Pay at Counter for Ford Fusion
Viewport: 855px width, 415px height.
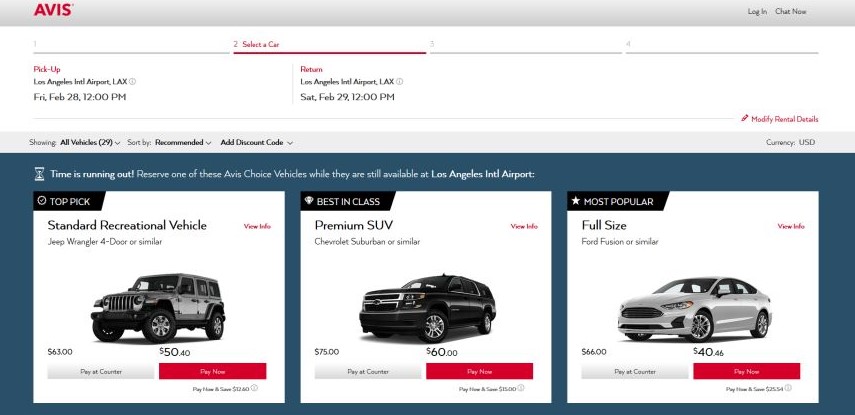click(x=635, y=371)
